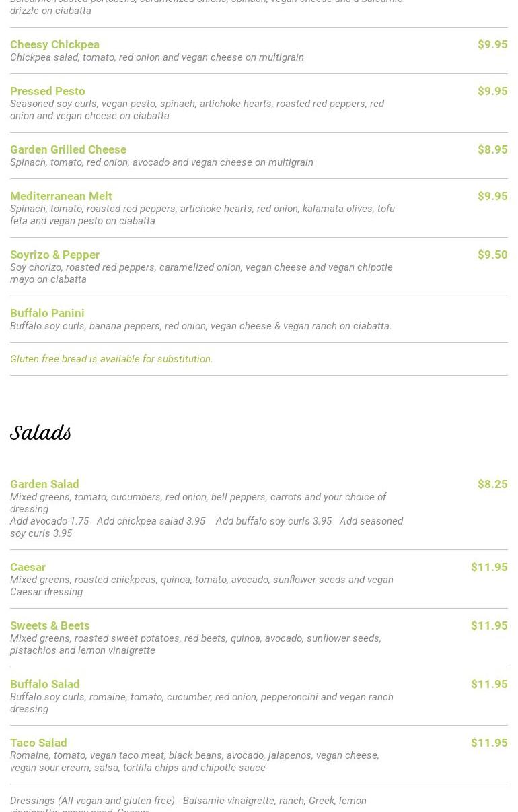Screen dimensions: 518x812
Task: Click the $8.25 Garden Salad price
Action: [x=492, y=484]
